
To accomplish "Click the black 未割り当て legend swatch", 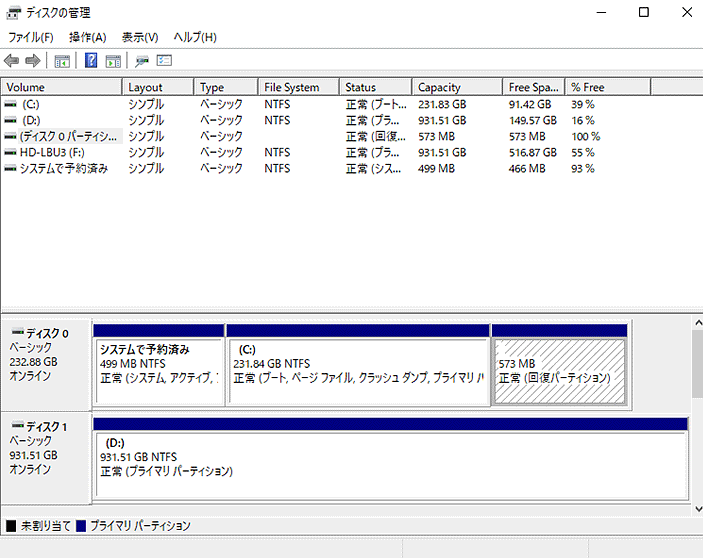I will (x=11, y=526).
